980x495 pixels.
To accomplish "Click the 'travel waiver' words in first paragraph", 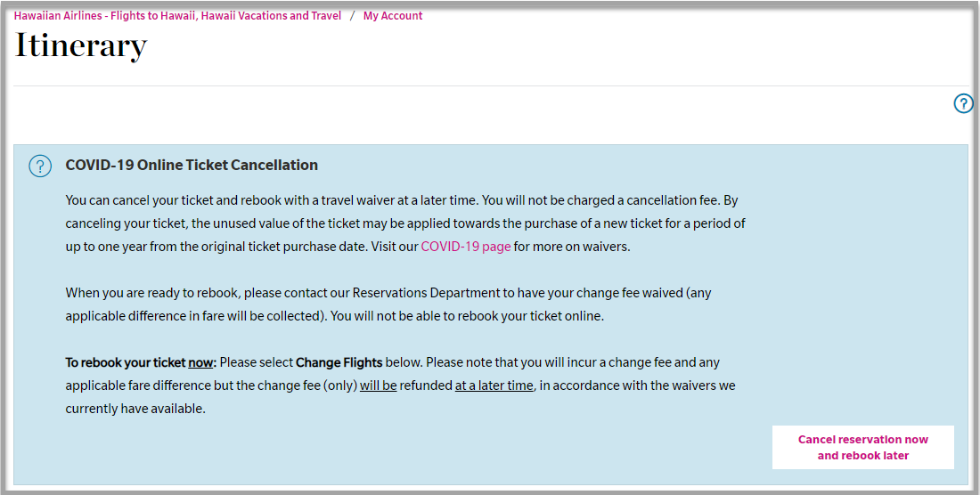I will click(359, 200).
